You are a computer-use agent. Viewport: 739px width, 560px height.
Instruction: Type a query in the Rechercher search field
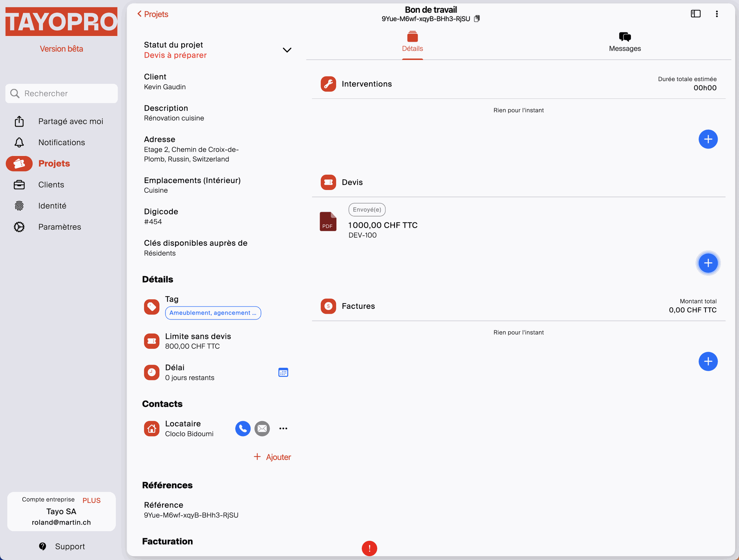pyautogui.click(x=62, y=93)
